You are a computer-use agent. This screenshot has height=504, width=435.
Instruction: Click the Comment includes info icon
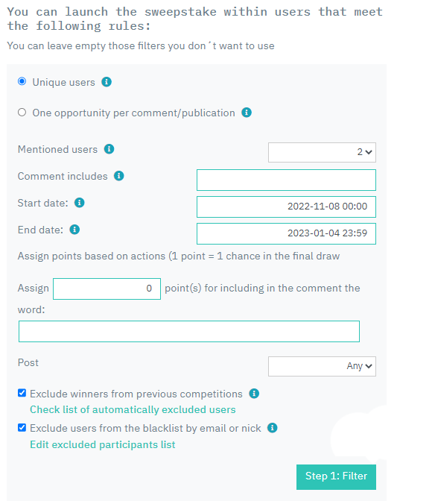tap(119, 176)
